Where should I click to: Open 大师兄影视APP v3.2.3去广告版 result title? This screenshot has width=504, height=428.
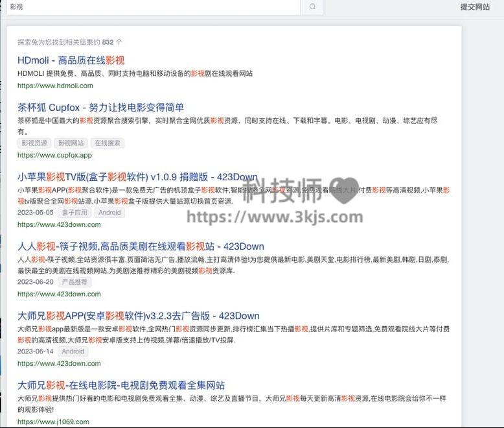[x=139, y=316]
